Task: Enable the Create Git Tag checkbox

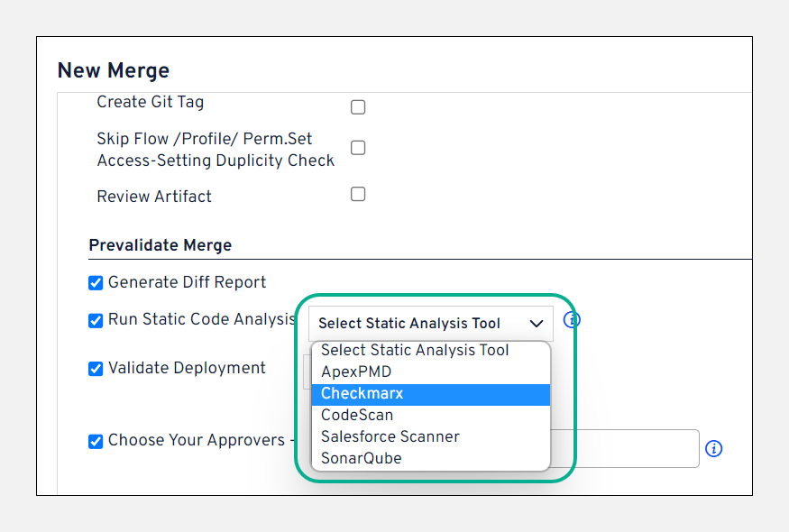Action: coord(358,106)
